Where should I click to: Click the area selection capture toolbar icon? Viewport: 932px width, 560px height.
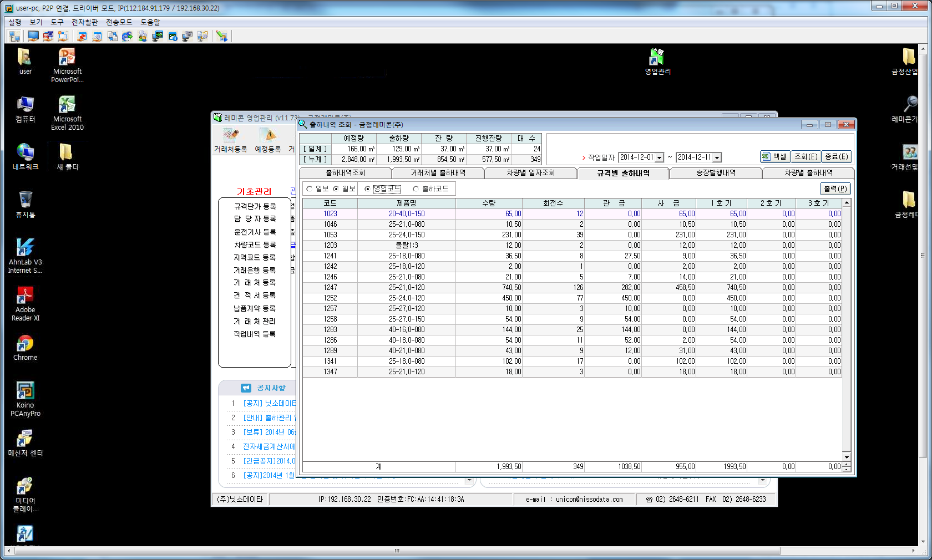[63, 36]
